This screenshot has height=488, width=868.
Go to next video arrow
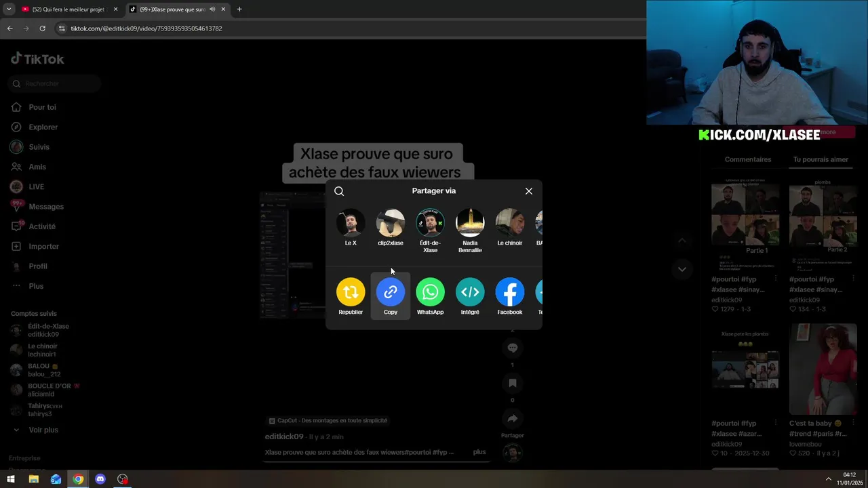point(682,269)
